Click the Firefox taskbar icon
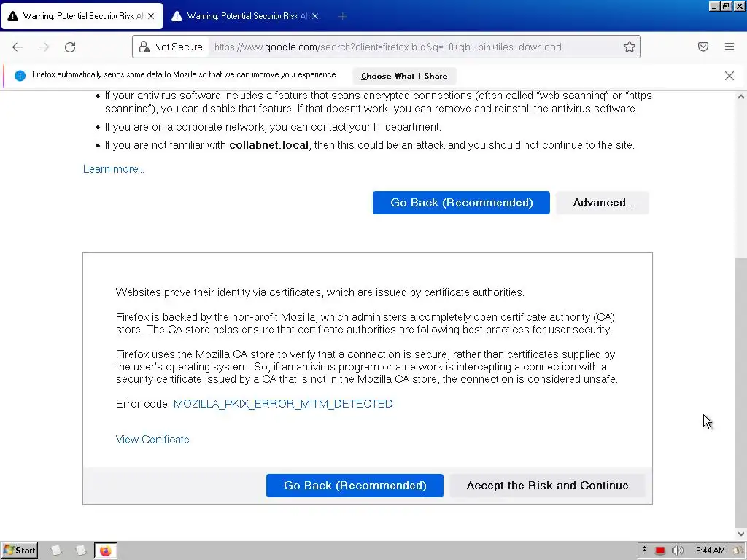Viewport: 747px width, 560px height. tap(105, 551)
